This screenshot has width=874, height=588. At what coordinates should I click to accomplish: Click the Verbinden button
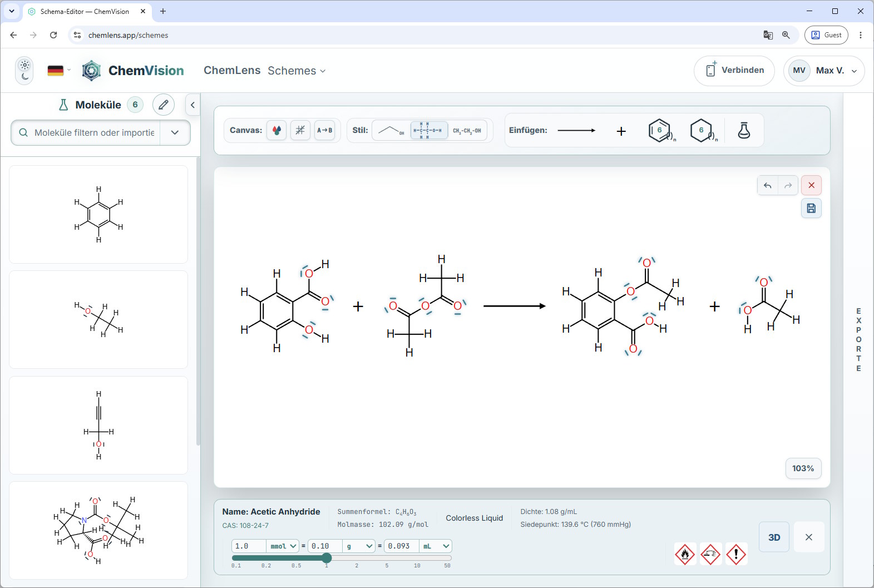tap(734, 71)
